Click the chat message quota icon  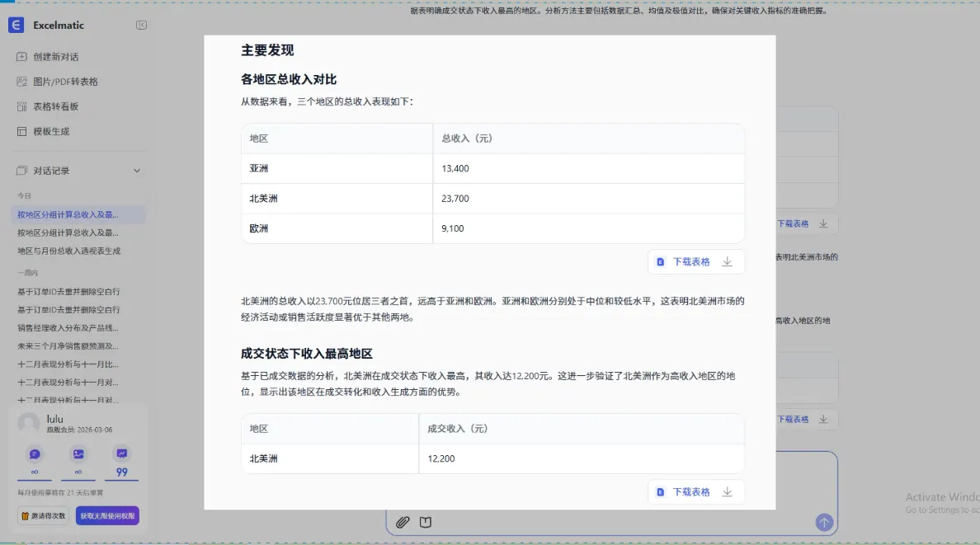(x=35, y=453)
